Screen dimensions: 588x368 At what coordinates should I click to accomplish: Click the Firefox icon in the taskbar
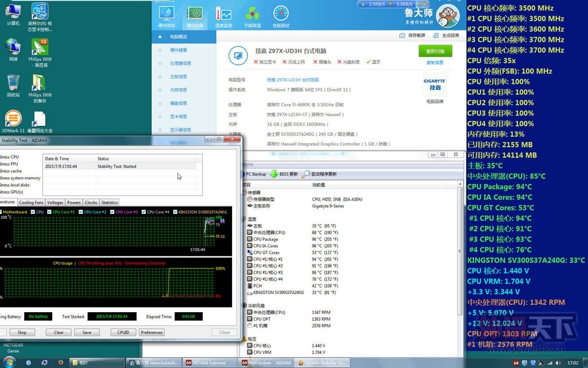pos(60,363)
